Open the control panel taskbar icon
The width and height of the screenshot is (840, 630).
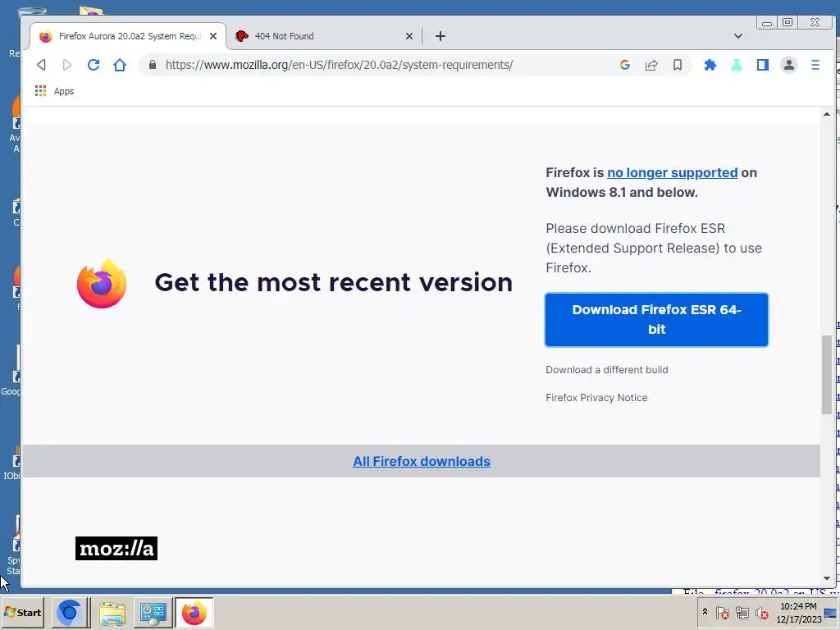(153, 612)
